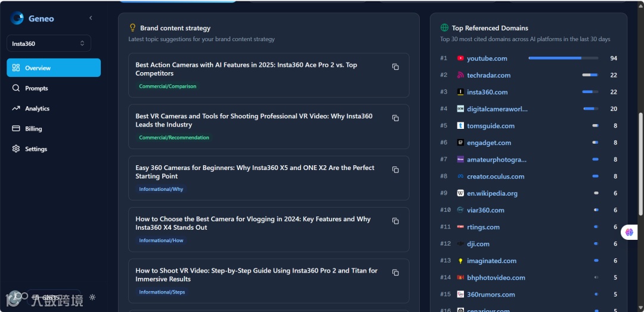
Task: Open the floating brain assistant button
Action: coord(629,232)
